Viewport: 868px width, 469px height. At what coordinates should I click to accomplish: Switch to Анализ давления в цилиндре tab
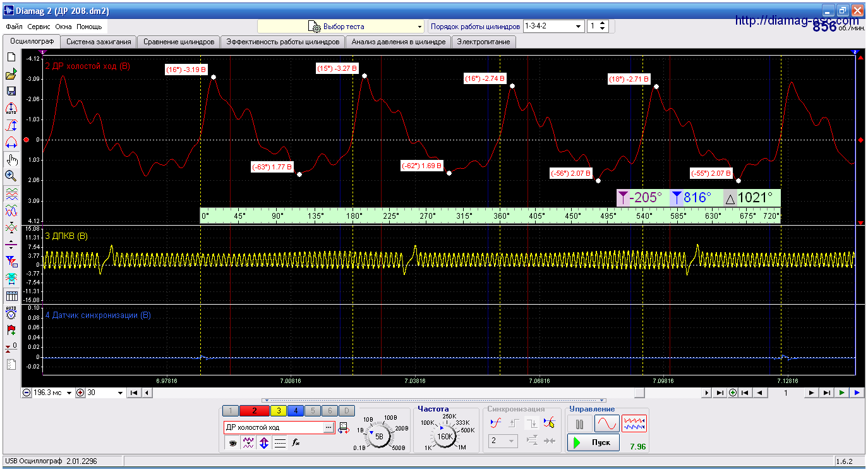coord(399,42)
